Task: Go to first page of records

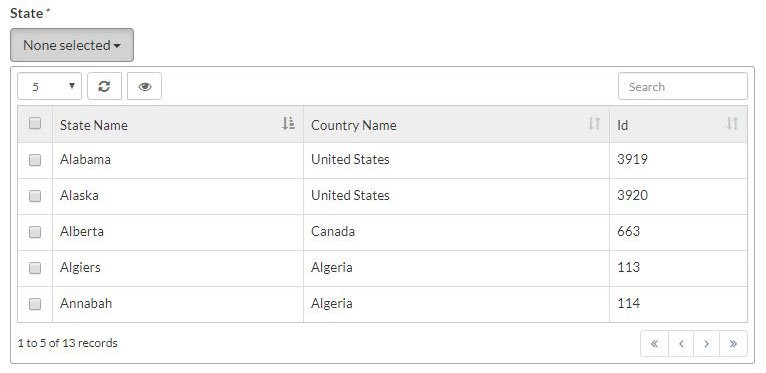Action: click(654, 344)
